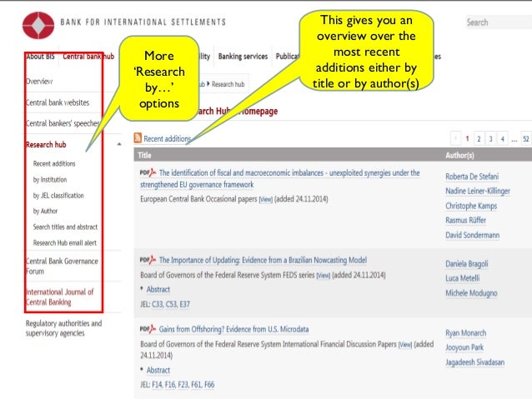Open PDF icon for fiscal and macroeconomic imbalances paper

148,172
